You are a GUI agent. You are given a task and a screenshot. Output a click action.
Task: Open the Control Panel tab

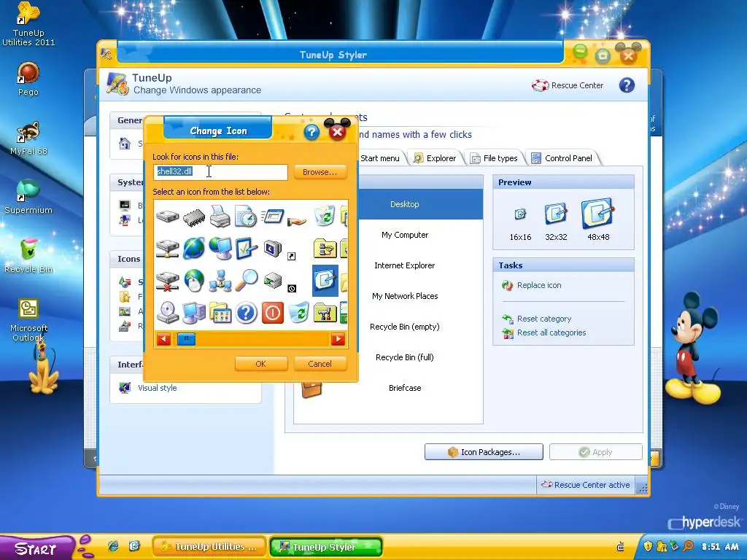point(562,158)
